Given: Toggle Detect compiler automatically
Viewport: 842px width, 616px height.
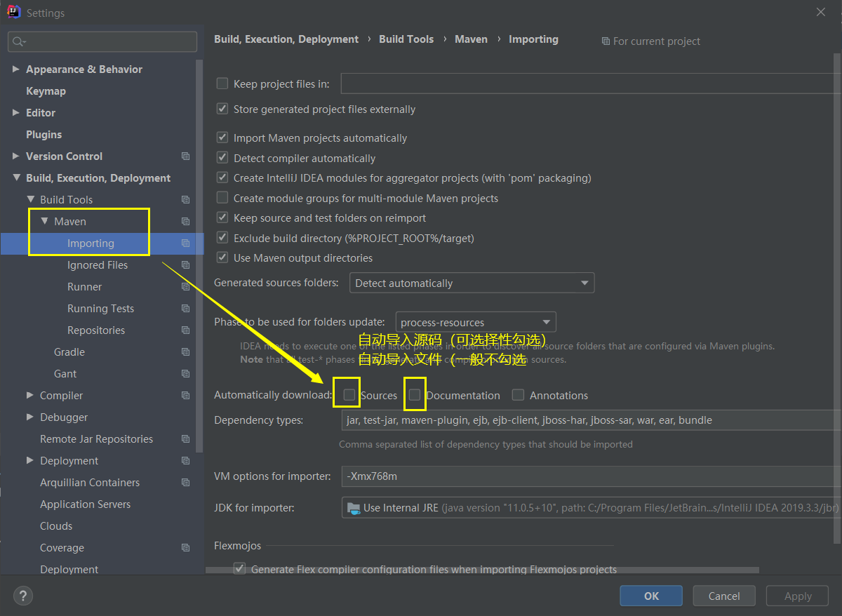Looking at the screenshot, I should click(222, 159).
